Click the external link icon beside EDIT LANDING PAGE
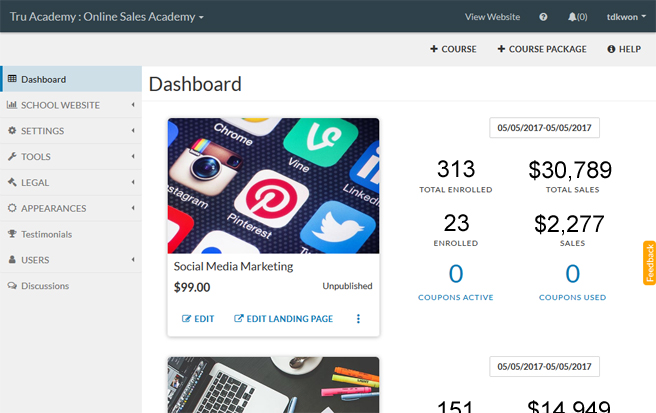Screen dimensions: 656x413 238,318
